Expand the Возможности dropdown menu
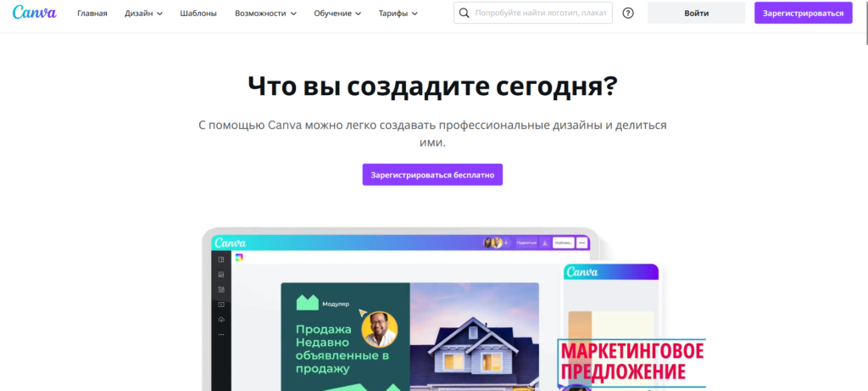 coord(265,14)
